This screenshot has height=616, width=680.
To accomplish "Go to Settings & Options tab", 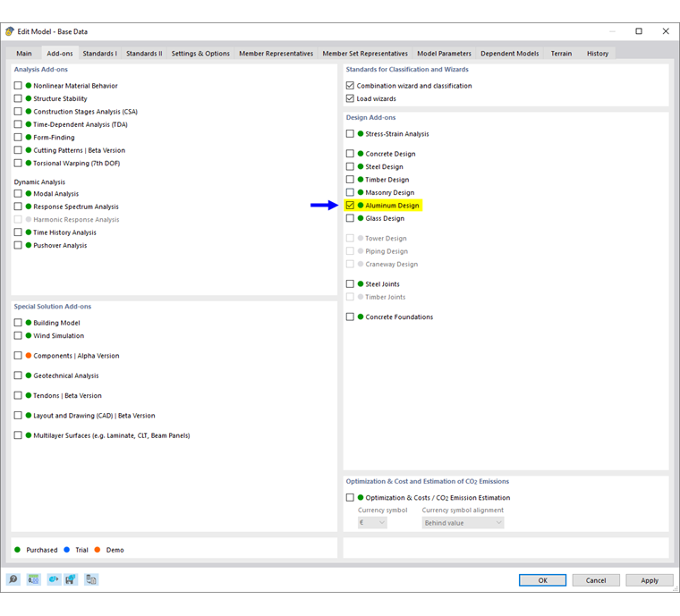I will click(200, 54).
